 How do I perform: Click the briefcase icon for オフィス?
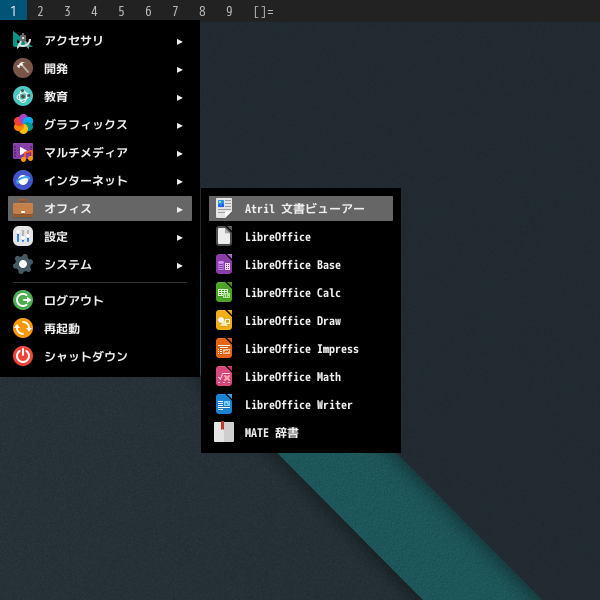(23, 209)
